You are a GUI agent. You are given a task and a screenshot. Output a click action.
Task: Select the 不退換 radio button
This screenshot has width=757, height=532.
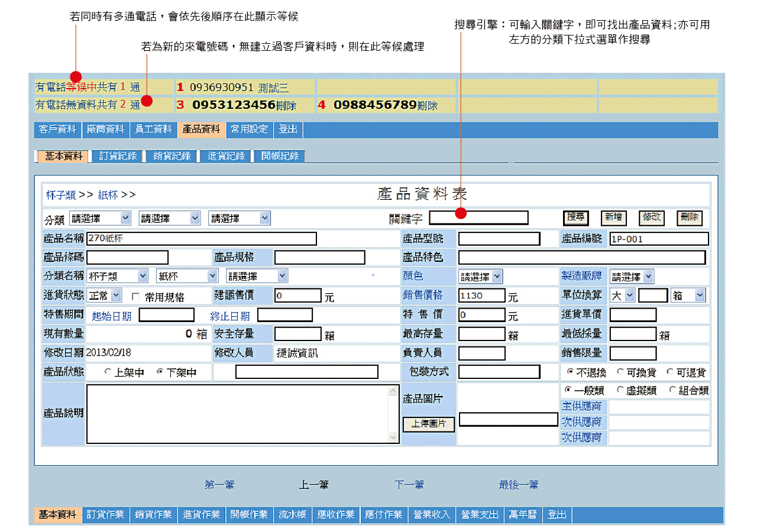click(x=570, y=372)
